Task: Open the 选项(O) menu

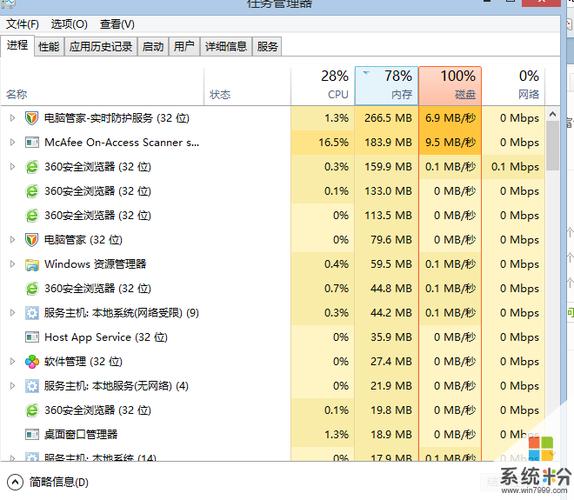Action: click(69, 25)
